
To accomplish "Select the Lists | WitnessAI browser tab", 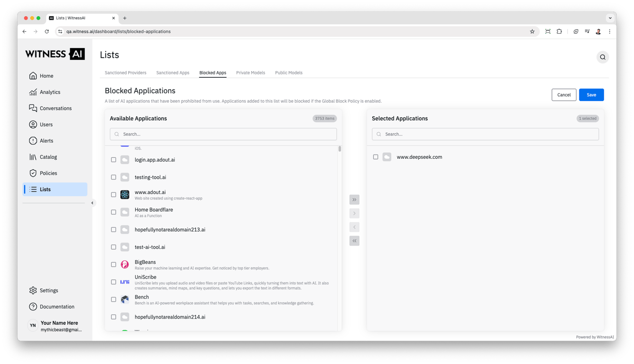I will [x=82, y=18].
